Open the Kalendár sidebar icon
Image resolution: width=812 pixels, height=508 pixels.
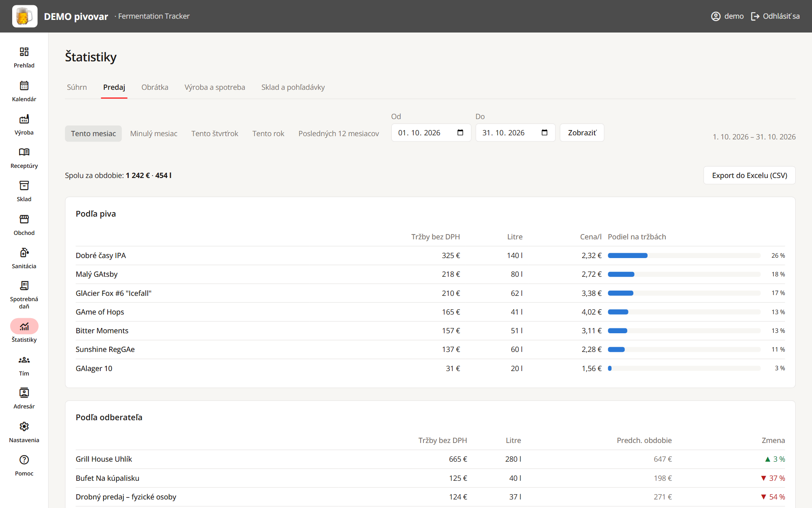24,85
